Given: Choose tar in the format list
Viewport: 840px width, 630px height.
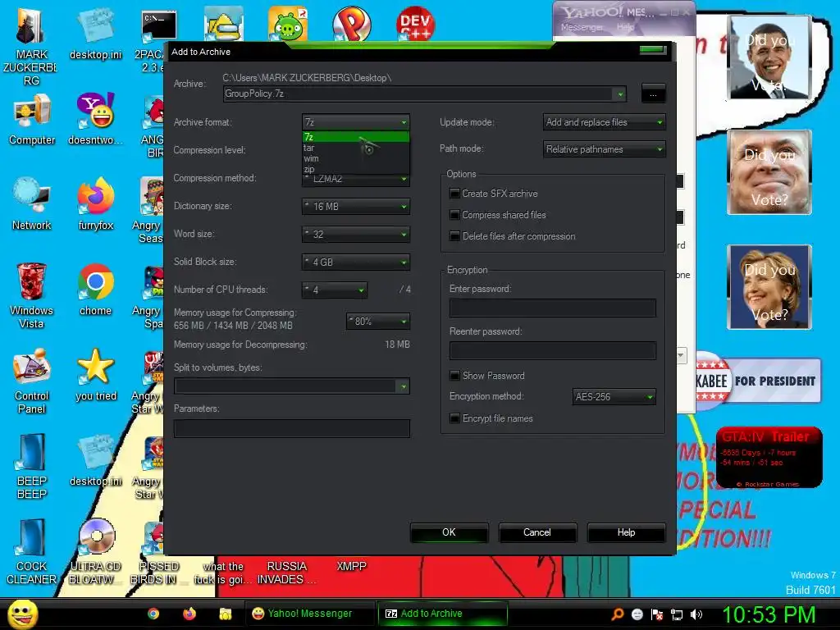Looking at the screenshot, I should (x=356, y=148).
